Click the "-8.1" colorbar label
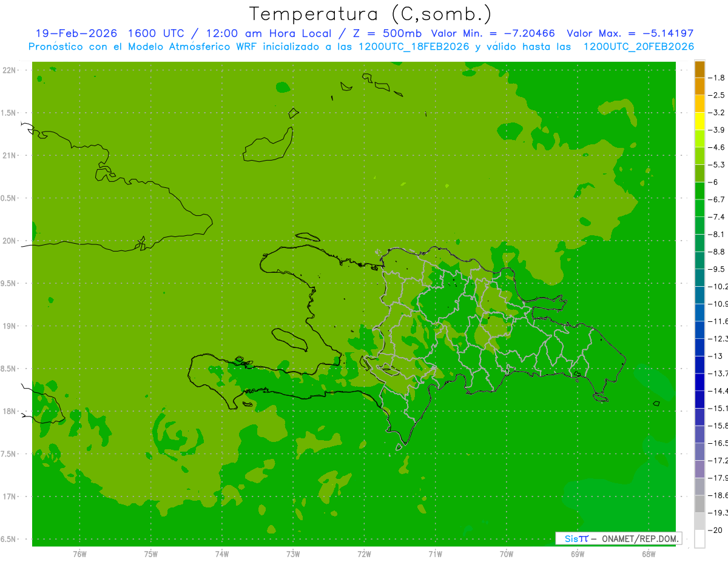 (716, 234)
